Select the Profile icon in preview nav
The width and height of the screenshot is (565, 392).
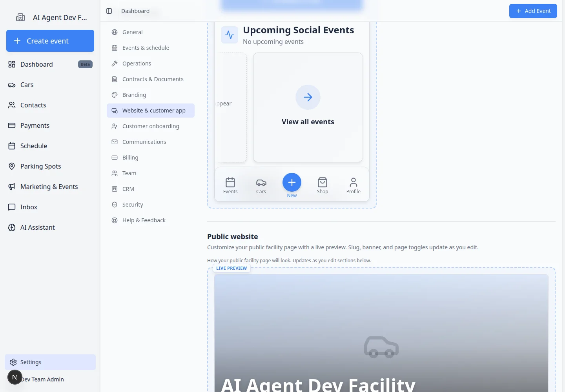pyautogui.click(x=354, y=182)
